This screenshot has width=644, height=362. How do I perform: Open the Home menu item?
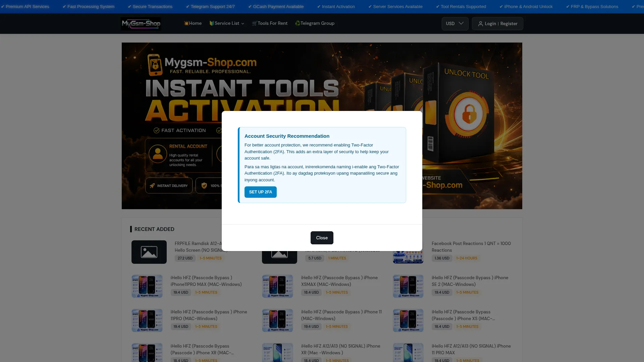(x=193, y=23)
